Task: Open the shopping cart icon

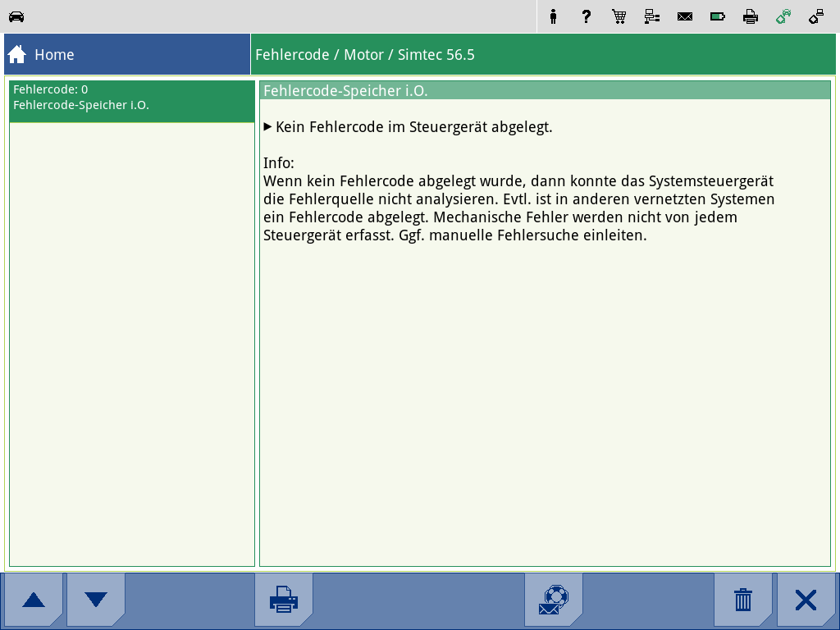Action: click(x=619, y=16)
